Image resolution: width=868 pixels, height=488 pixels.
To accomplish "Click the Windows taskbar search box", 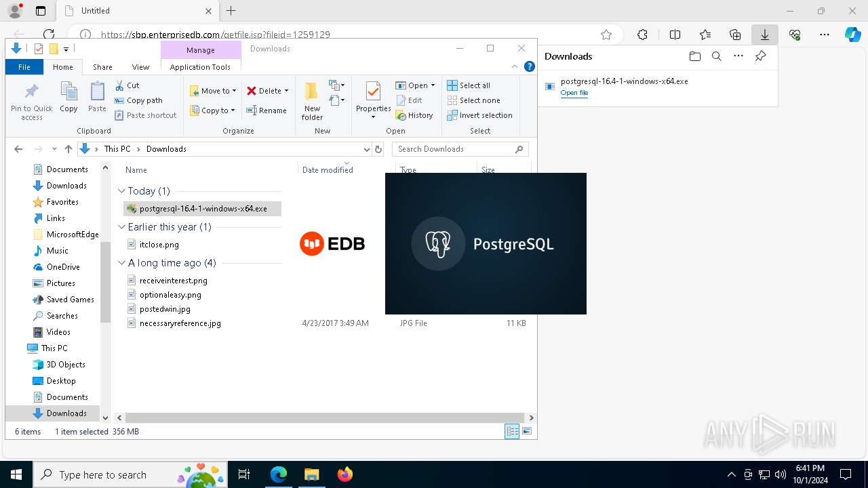I will [x=130, y=474].
